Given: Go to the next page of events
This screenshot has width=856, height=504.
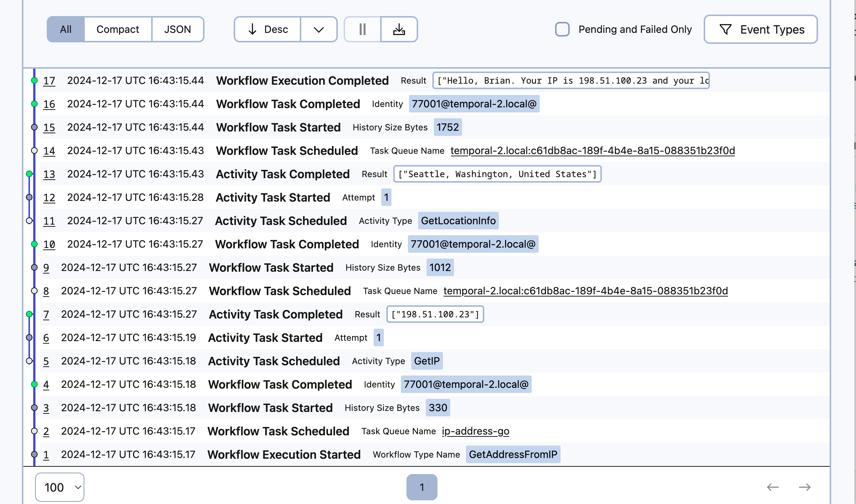Looking at the screenshot, I should [805, 487].
